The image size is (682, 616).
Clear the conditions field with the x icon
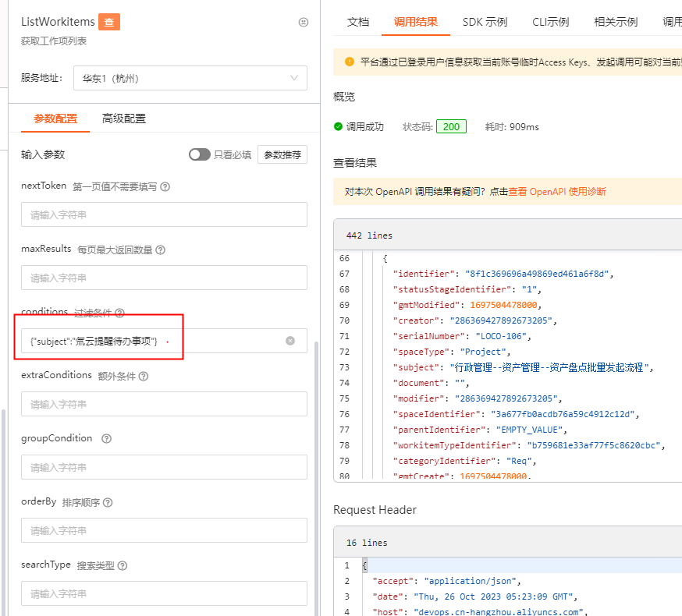tap(290, 341)
